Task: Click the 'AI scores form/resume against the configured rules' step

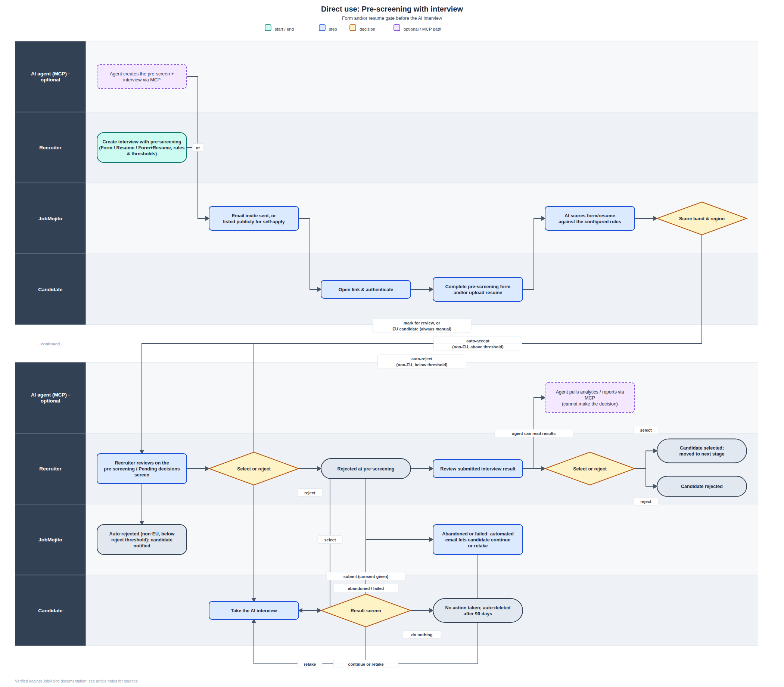Action: point(589,218)
